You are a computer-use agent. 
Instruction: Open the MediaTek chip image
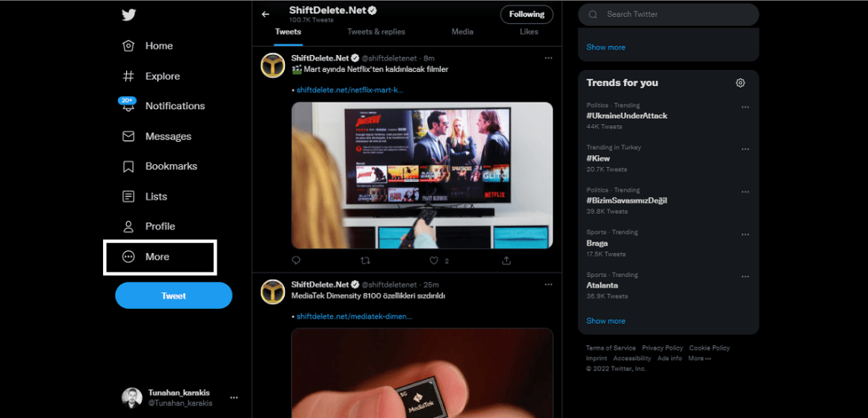click(422, 373)
